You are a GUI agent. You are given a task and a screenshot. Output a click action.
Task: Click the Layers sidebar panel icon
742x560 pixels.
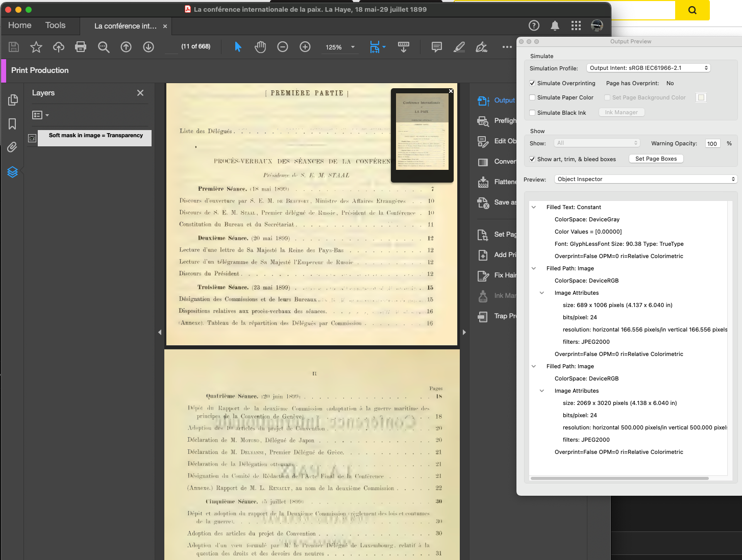(x=13, y=172)
